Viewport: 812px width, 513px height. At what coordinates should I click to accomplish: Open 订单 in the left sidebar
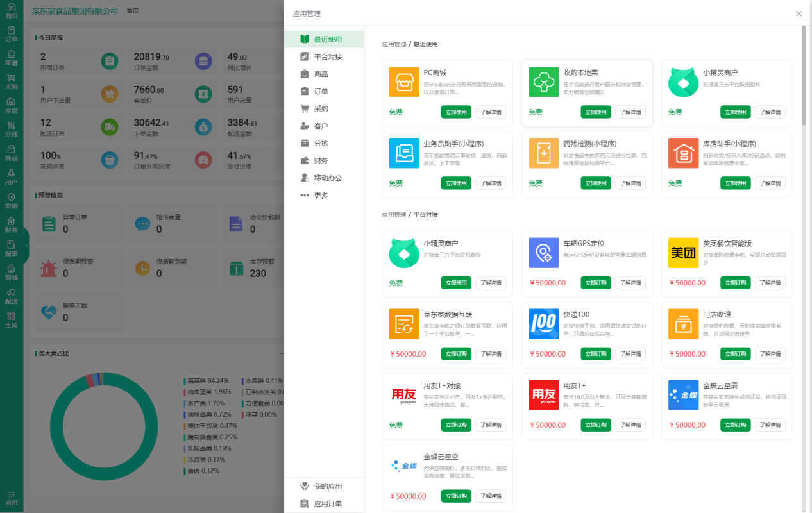[12, 34]
